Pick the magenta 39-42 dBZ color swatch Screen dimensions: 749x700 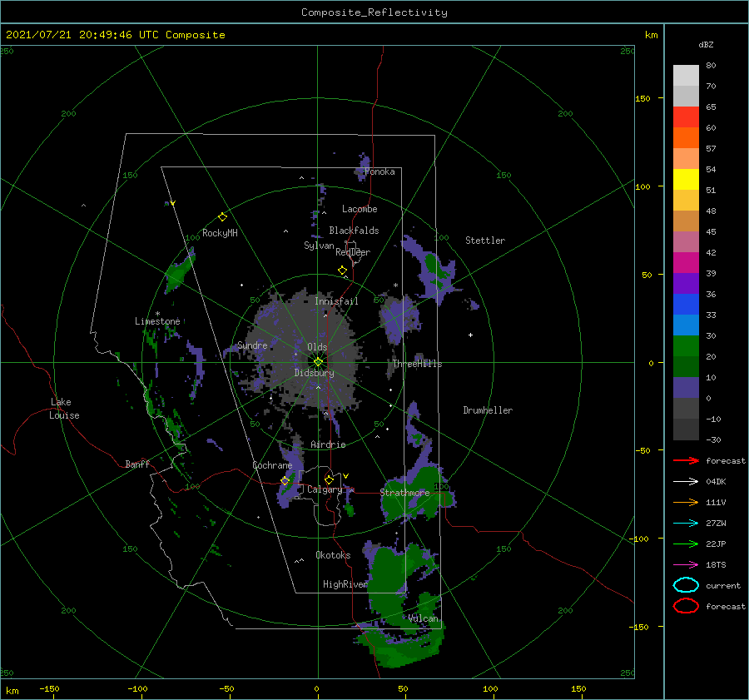pos(686,263)
